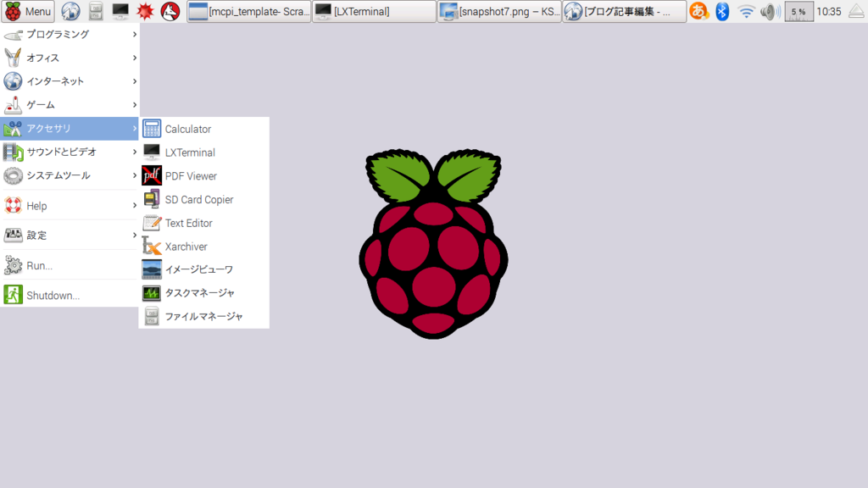Image resolution: width=868 pixels, height=488 pixels.
Task: Launch Text Editor from the submenu
Action: click(203, 223)
